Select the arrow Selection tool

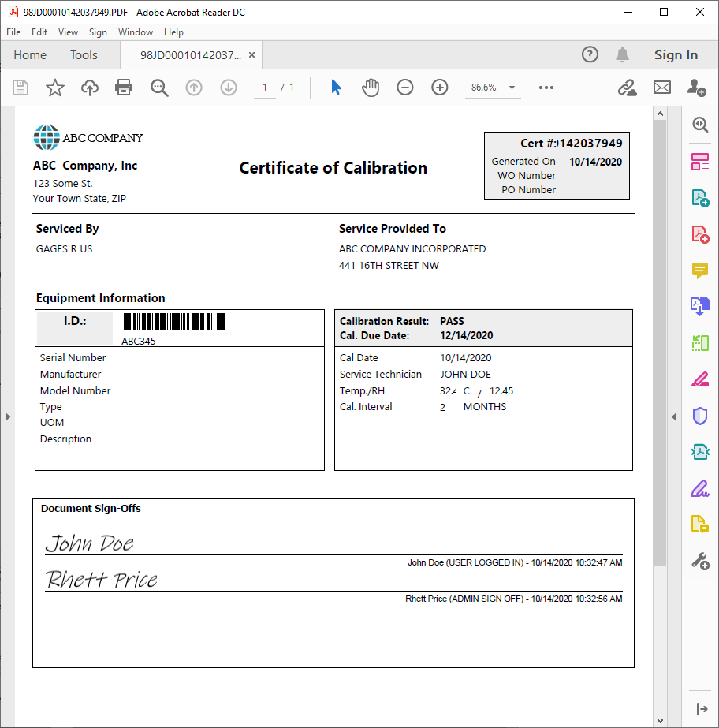[x=336, y=88]
